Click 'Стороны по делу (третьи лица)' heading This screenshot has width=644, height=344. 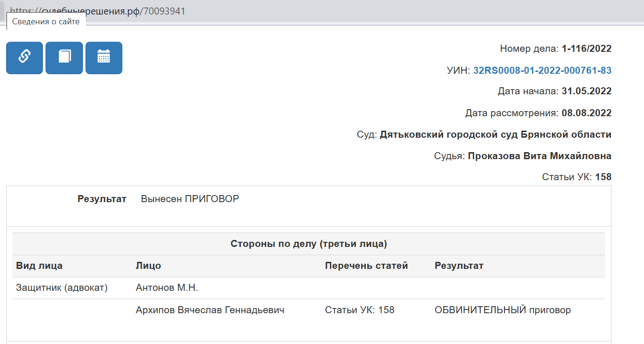pyautogui.click(x=309, y=244)
